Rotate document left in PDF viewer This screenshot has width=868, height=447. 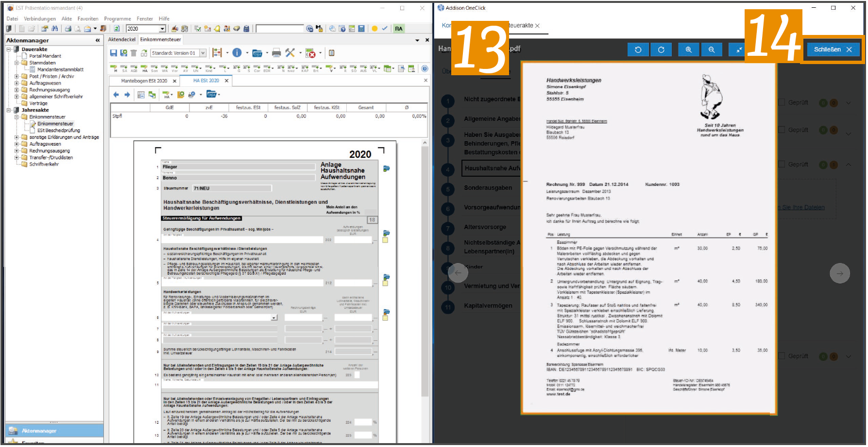[x=638, y=50]
